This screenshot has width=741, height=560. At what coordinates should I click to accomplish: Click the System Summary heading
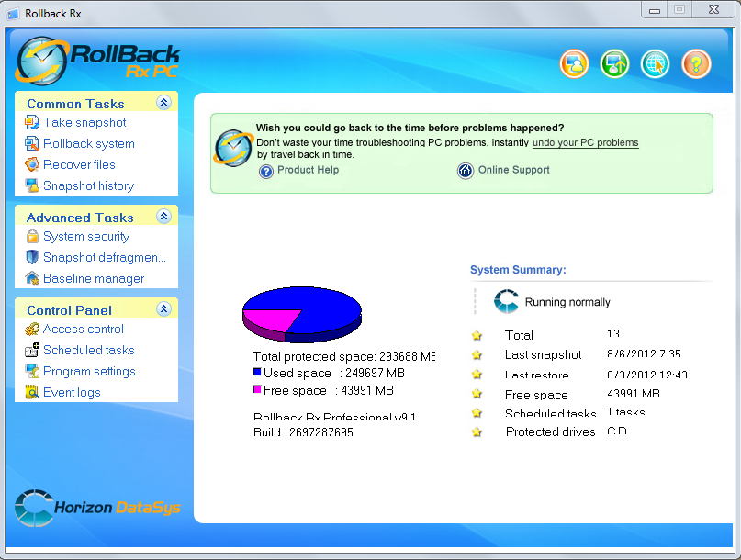(518, 270)
